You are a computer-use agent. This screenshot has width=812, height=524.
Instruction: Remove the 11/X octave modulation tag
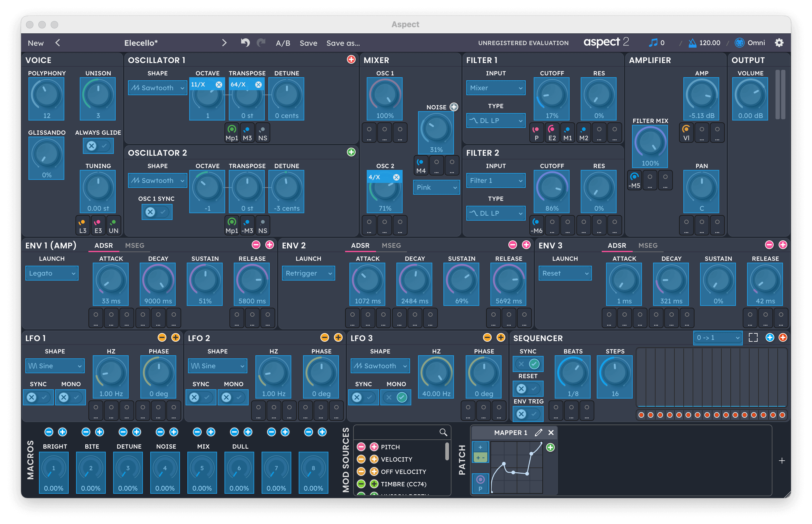coord(219,84)
